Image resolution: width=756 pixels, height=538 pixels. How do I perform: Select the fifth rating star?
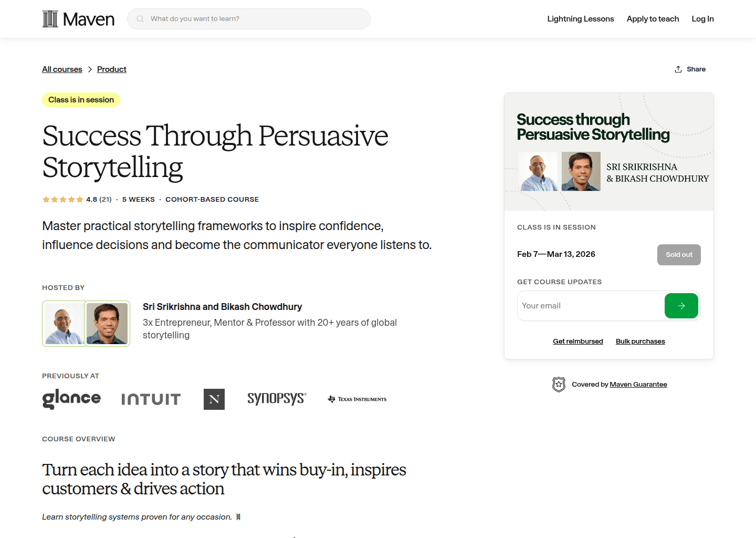(x=79, y=199)
